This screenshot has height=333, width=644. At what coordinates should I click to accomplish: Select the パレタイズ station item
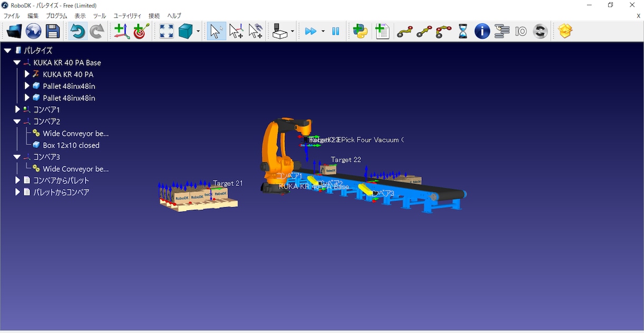tap(38, 51)
